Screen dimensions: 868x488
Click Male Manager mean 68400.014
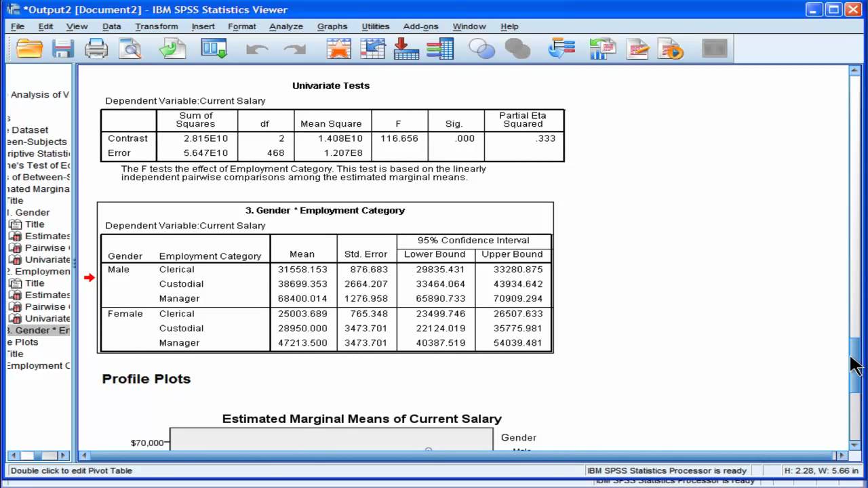click(x=302, y=298)
